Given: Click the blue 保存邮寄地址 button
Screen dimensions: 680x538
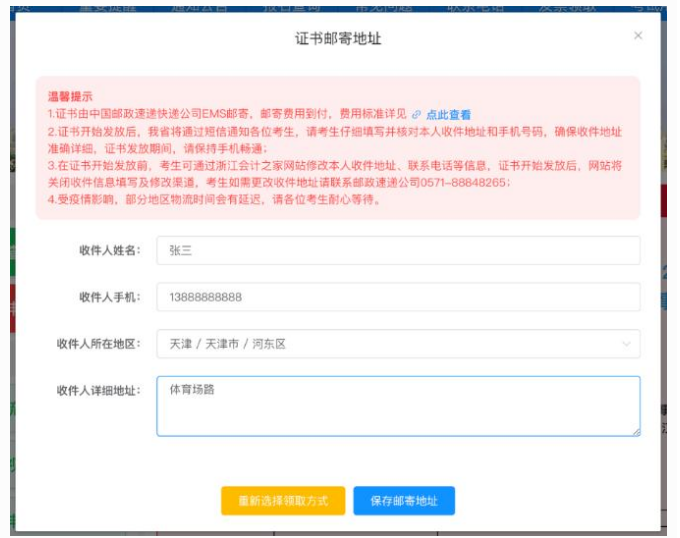Looking at the screenshot, I should [x=403, y=501].
